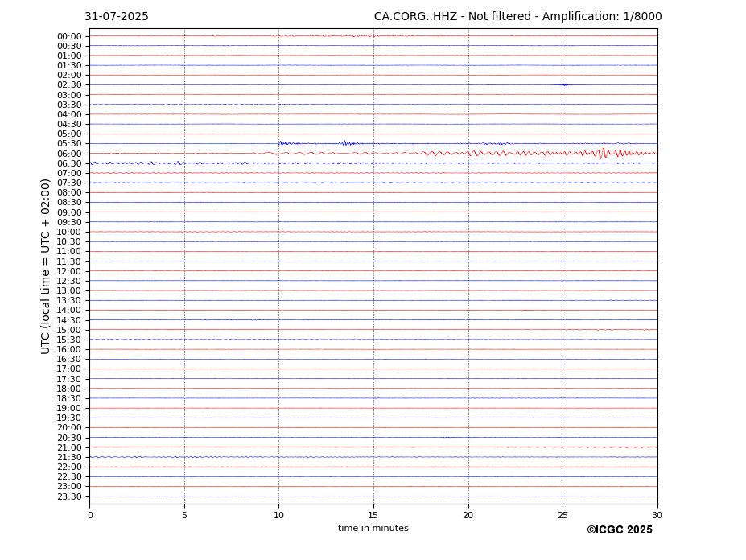Click the 'time in minutes' axis label
The image size is (746, 560).
pos(373,528)
